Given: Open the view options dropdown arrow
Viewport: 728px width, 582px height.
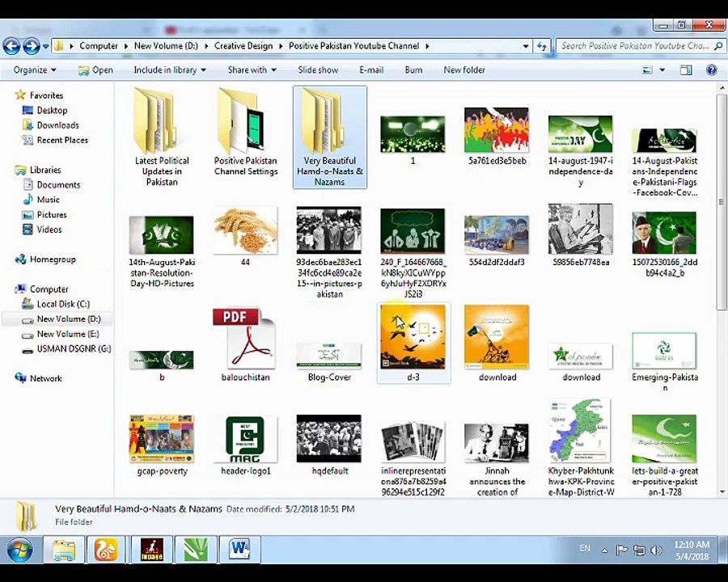Looking at the screenshot, I should pos(662,70).
